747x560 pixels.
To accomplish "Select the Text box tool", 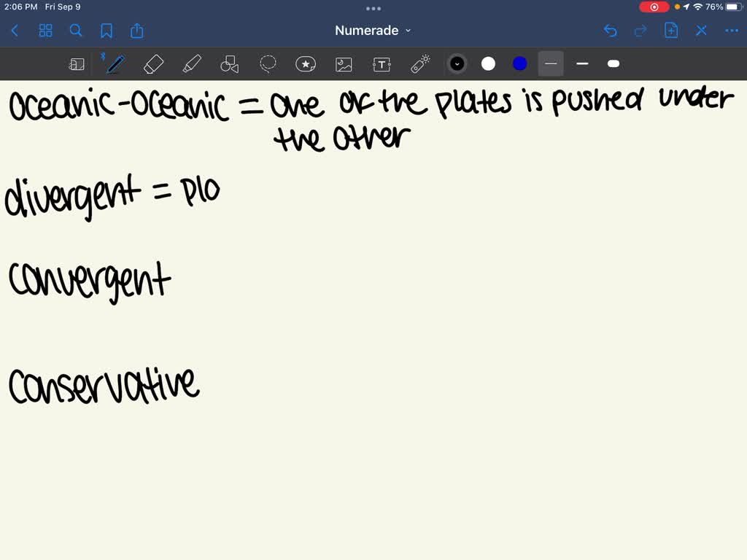I will (382, 64).
